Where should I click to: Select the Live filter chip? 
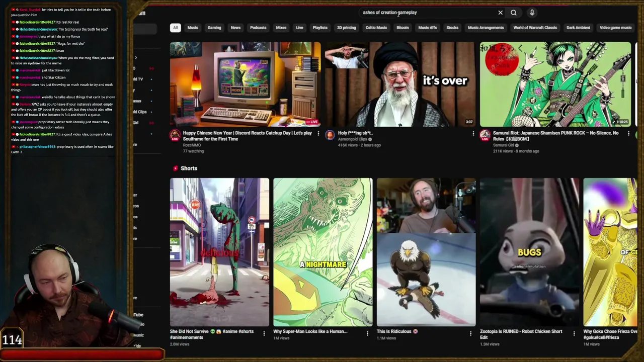[299, 28]
